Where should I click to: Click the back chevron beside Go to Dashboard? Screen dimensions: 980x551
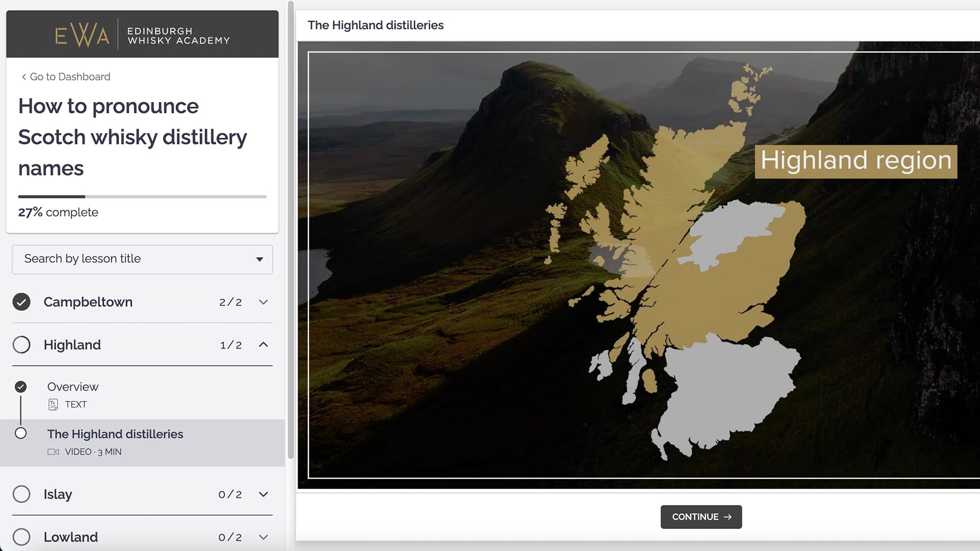point(23,77)
